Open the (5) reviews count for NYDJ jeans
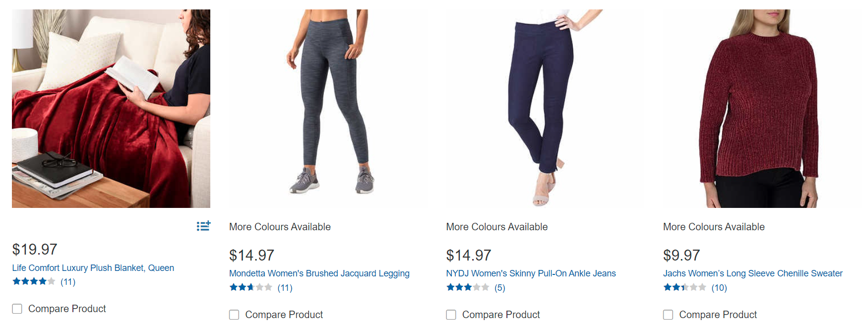The height and width of the screenshot is (330, 868). tap(500, 288)
